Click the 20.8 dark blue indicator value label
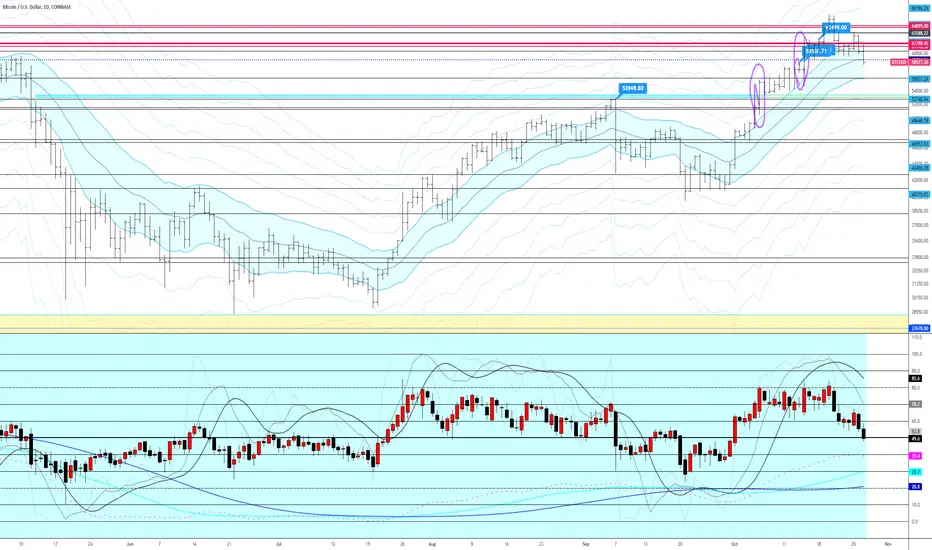 coord(915,486)
